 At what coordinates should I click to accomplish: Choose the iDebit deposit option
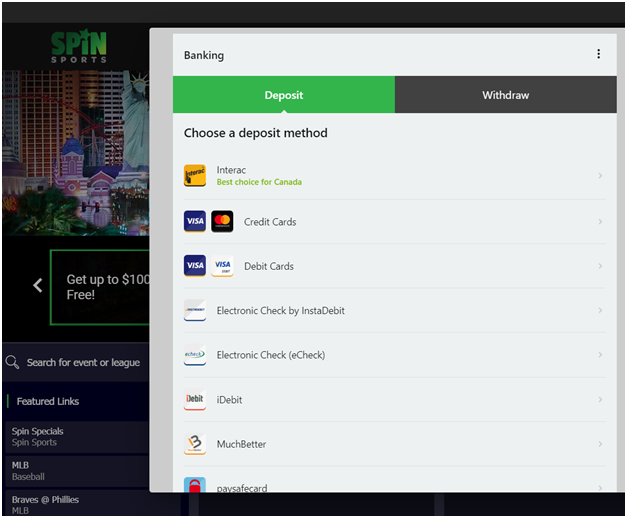[395, 399]
